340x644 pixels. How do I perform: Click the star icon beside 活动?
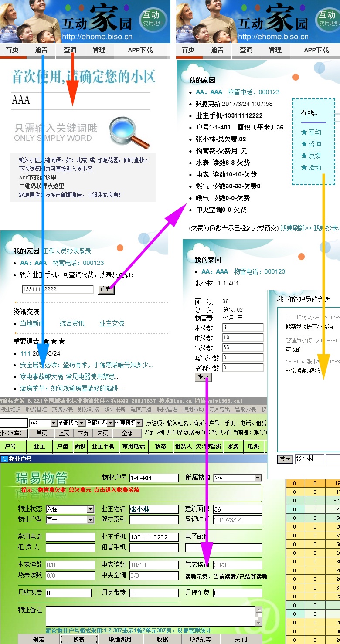[x=304, y=167]
